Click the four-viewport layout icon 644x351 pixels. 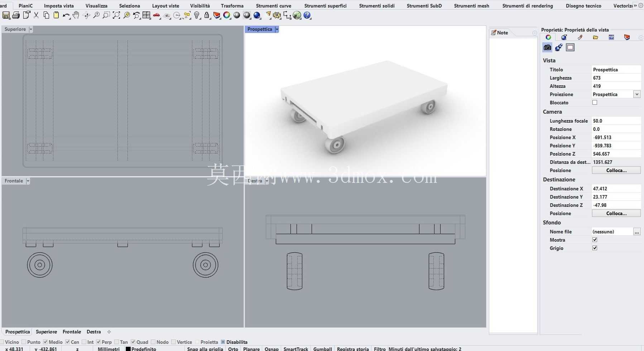tap(146, 15)
